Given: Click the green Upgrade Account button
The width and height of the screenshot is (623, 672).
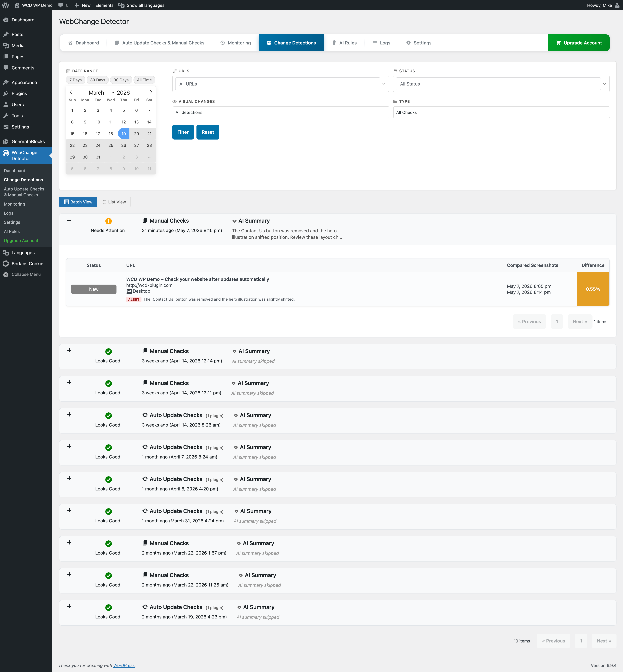Looking at the screenshot, I should tap(579, 43).
